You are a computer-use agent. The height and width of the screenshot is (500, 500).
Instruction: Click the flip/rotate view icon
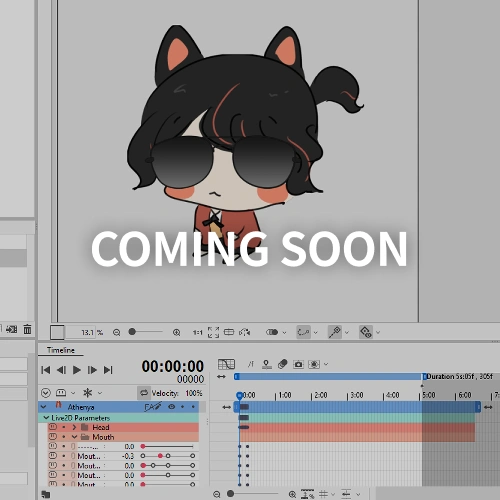coord(244,332)
